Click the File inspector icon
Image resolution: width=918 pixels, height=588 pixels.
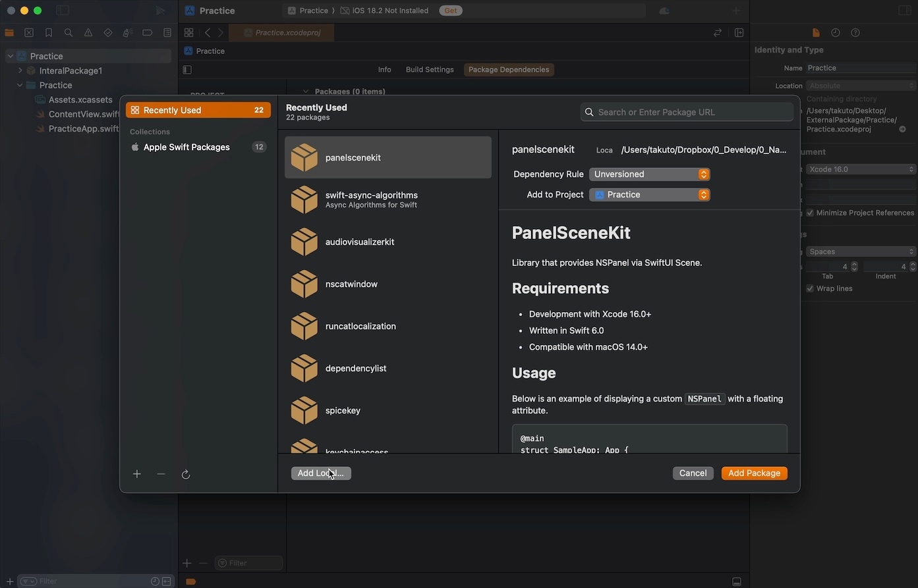(x=816, y=32)
